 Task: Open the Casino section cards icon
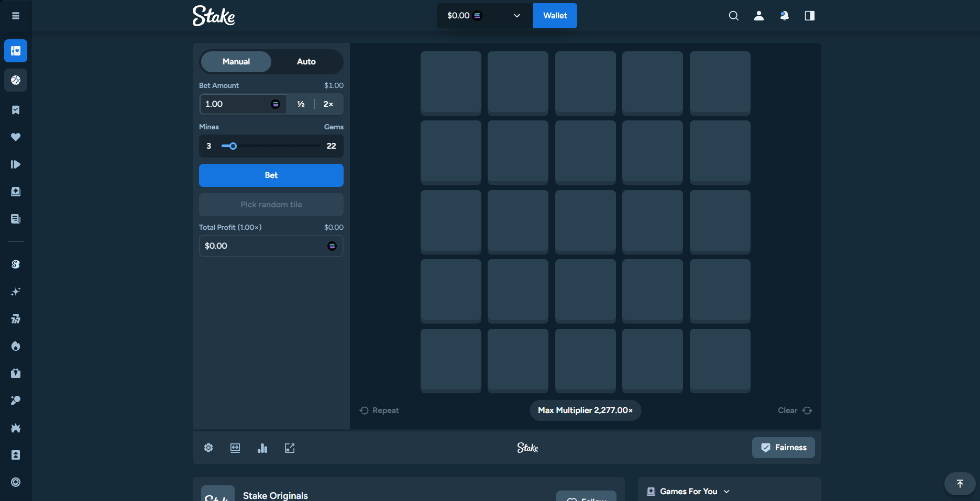point(16,51)
